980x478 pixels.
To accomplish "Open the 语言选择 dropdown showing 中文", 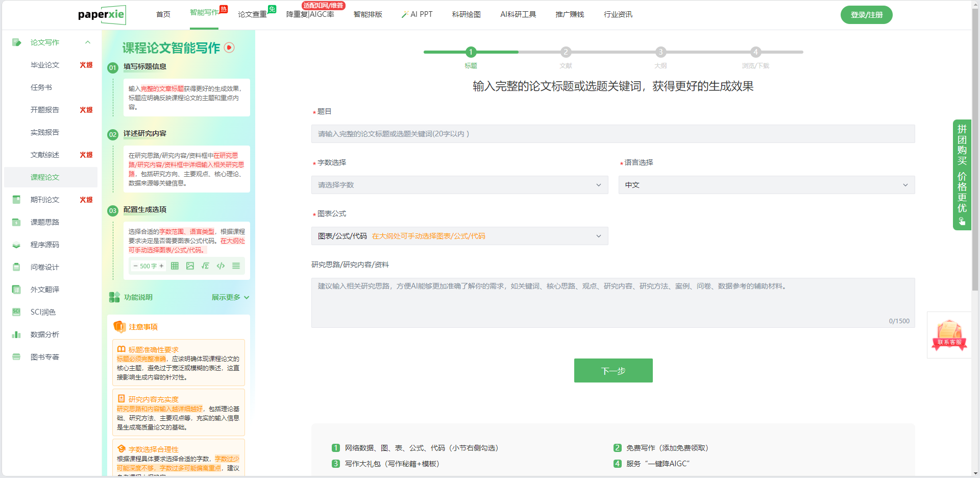I will pyautogui.click(x=766, y=185).
